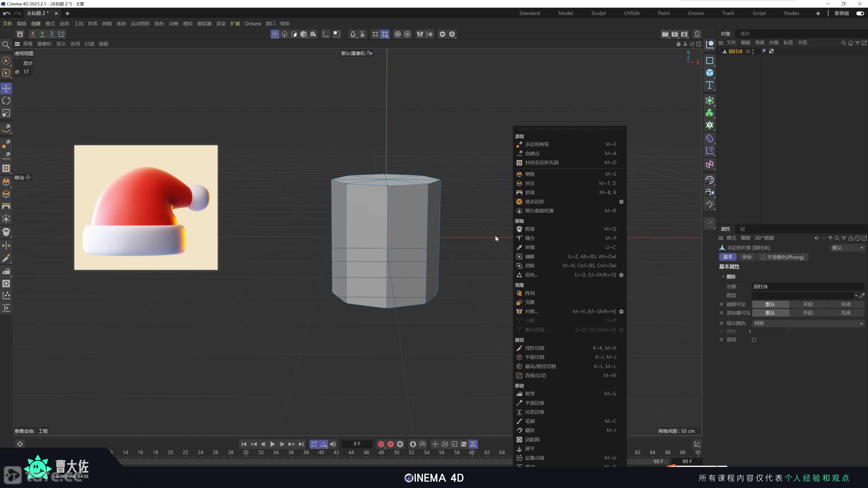Set 视窗可见 to 开启
Image resolution: width=868 pixels, height=488 pixels.
coord(808,304)
